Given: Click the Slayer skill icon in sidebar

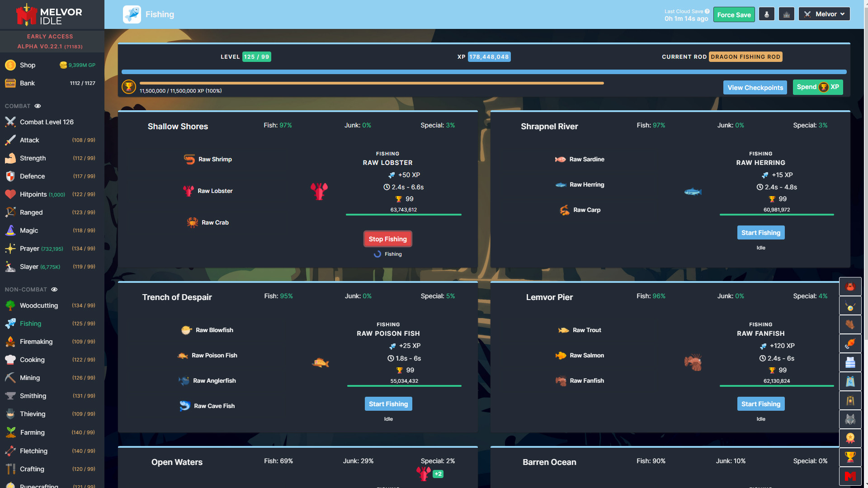Looking at the screenshot, I should coord(10,266).
